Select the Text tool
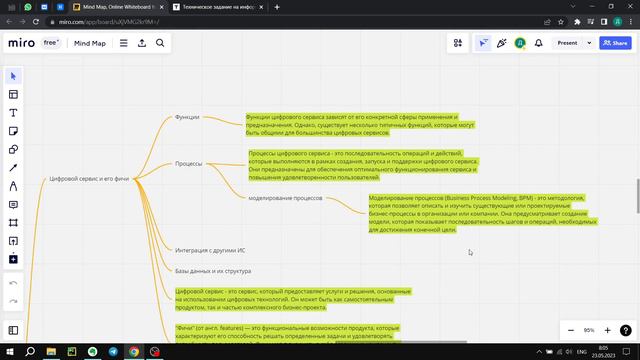 pos(13,113)
